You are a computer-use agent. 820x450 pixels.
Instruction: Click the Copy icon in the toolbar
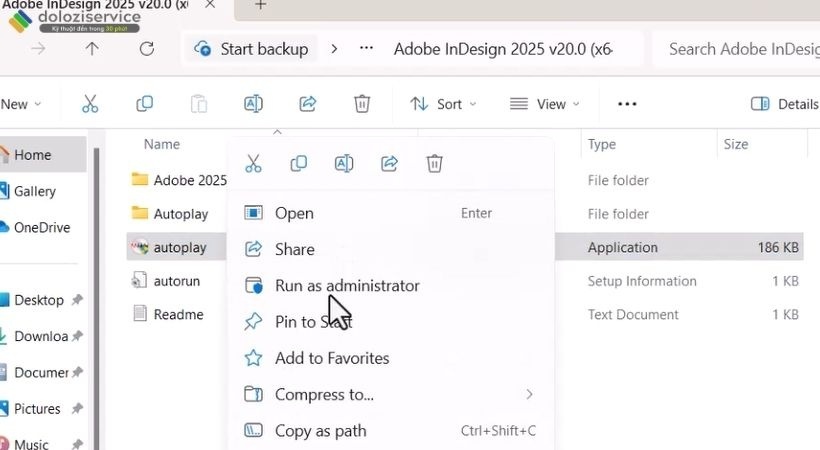[x=144, y=104]
